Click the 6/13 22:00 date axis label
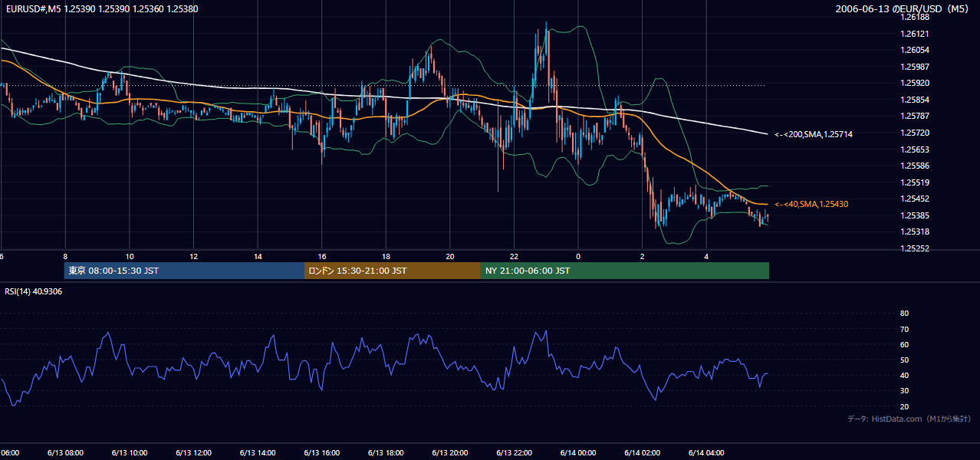 click(514, 452)
